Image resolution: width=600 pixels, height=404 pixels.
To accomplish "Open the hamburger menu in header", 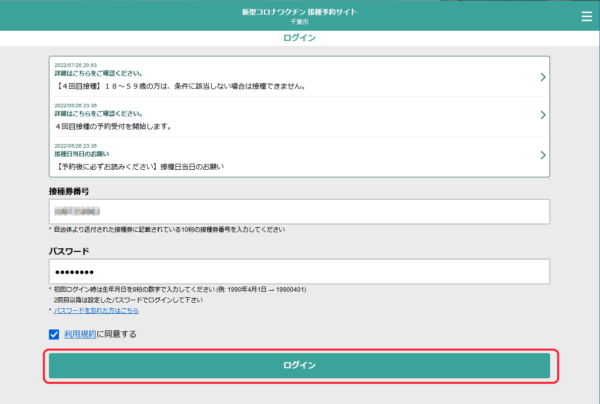I will coord(586,16).
